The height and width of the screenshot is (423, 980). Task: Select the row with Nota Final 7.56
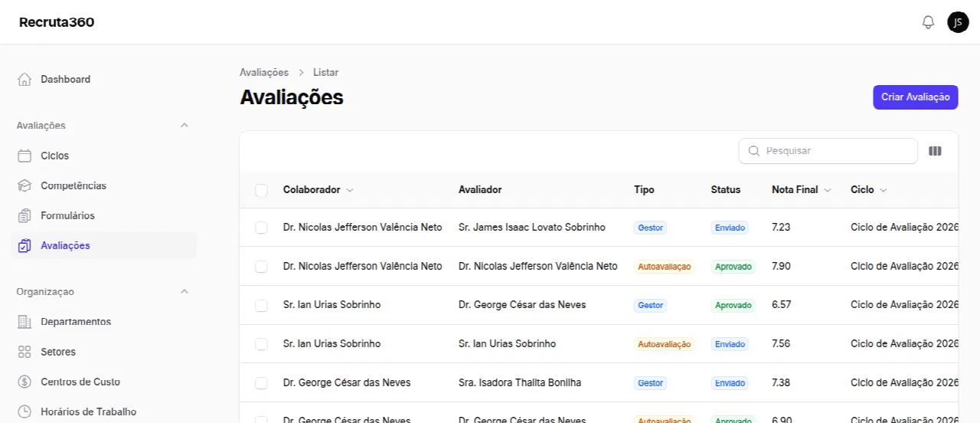261,344
